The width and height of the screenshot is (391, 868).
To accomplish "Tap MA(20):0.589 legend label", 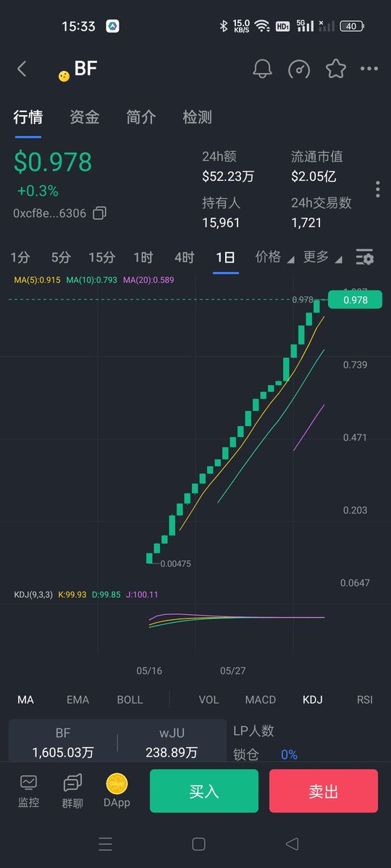I will pyautogui.click(x=148, y=279).
